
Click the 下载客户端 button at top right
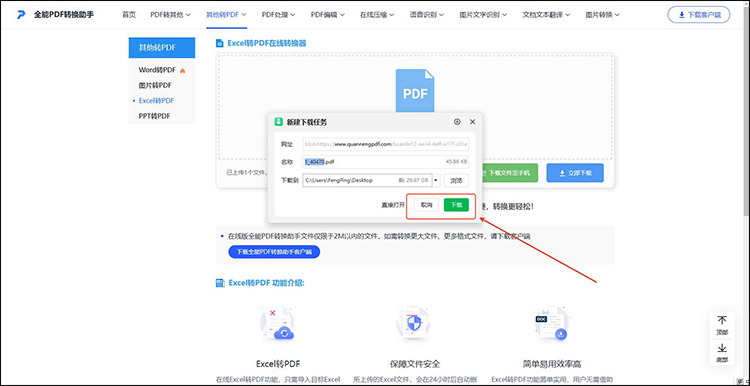tap(699, 15)
